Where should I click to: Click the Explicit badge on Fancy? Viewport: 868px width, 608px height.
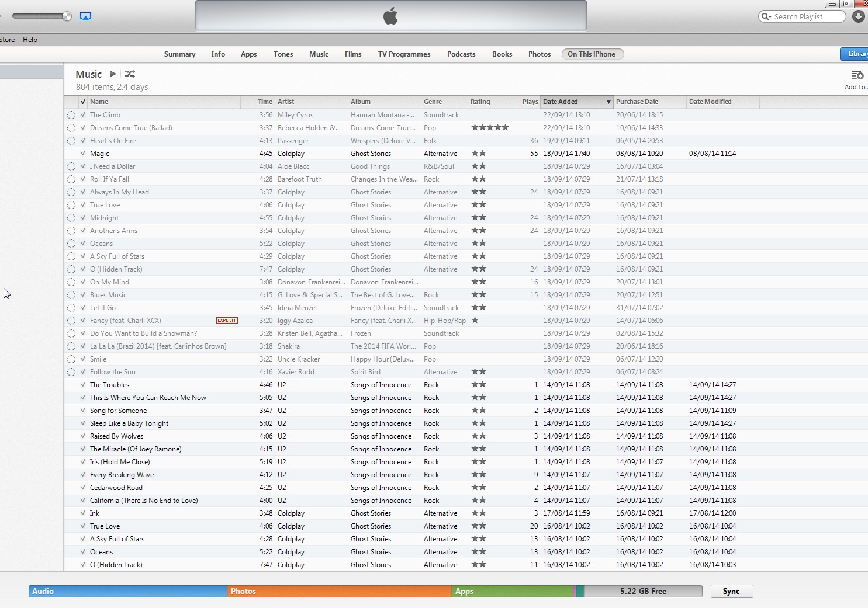point(227,321)
